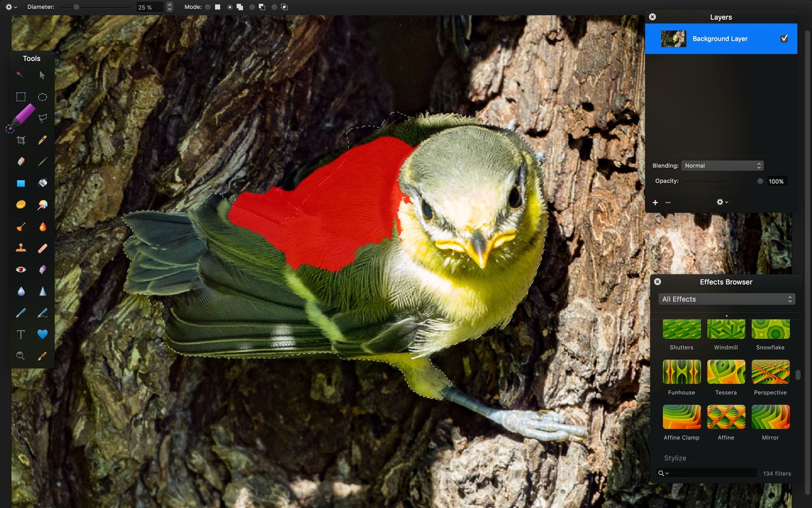Choose the Pen tool
The image size is (812, 508).
(21, 312)
